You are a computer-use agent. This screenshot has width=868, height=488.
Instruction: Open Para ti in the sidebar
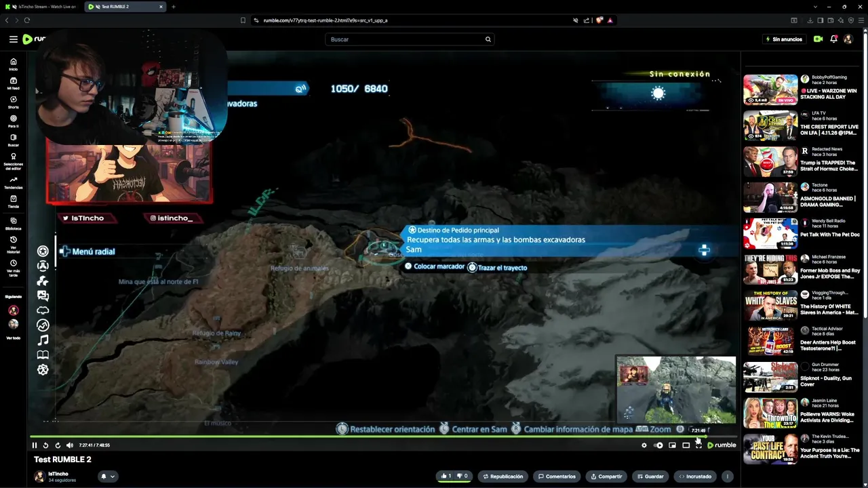(x=13, y=121)
